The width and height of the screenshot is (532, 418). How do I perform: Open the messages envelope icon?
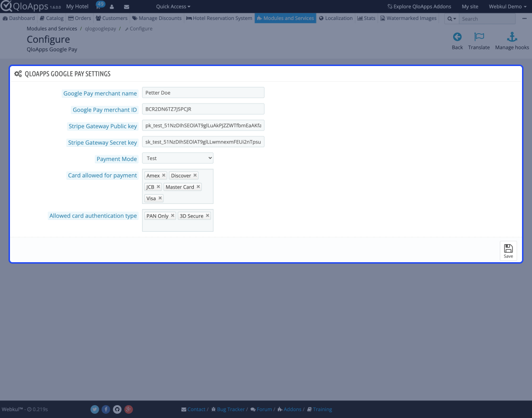click(x=126, y=7)
